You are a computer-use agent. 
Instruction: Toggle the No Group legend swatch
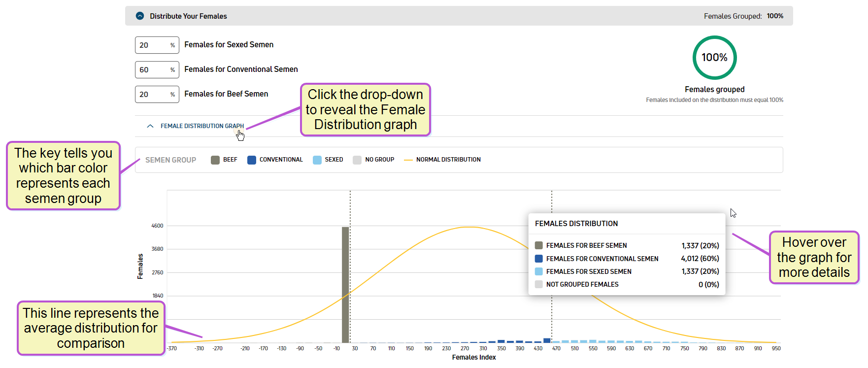(357, 160)
